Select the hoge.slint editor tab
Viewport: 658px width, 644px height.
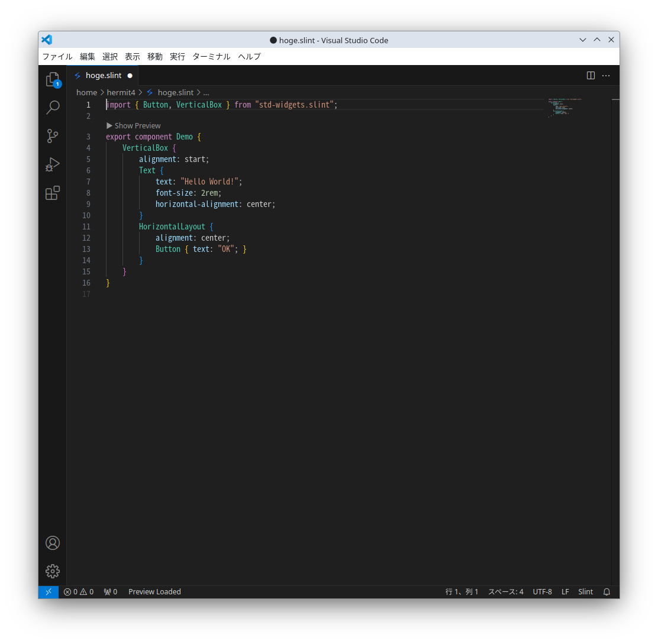point(102,76)
